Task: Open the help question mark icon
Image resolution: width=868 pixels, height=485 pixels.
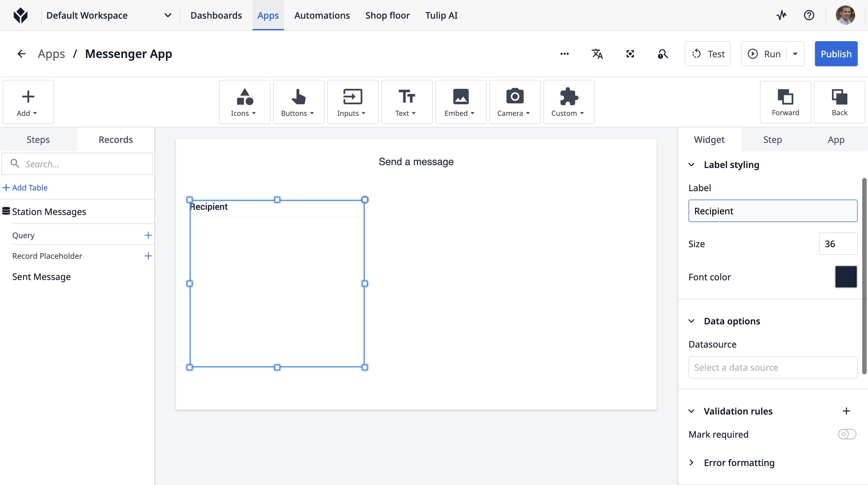Action: 809,15
